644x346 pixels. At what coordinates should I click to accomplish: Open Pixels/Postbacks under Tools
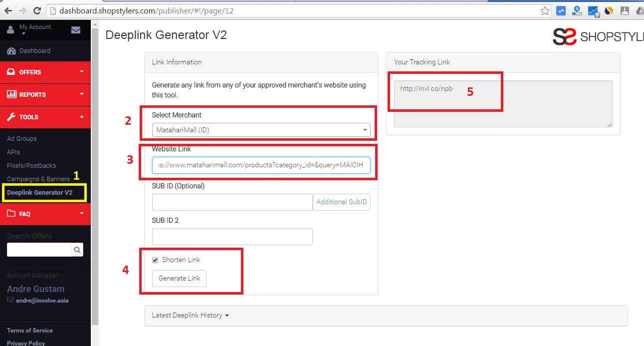31,165
